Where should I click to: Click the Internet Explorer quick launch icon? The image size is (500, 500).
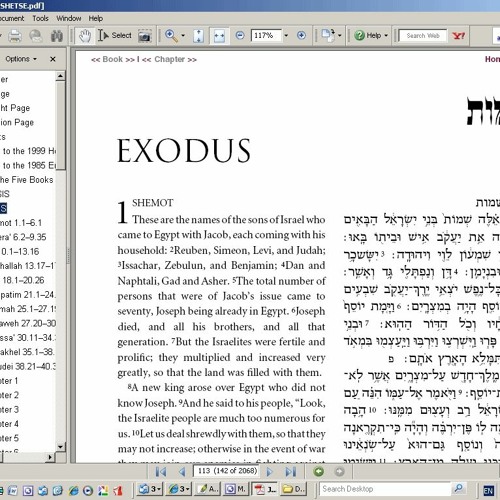(74, 490)
